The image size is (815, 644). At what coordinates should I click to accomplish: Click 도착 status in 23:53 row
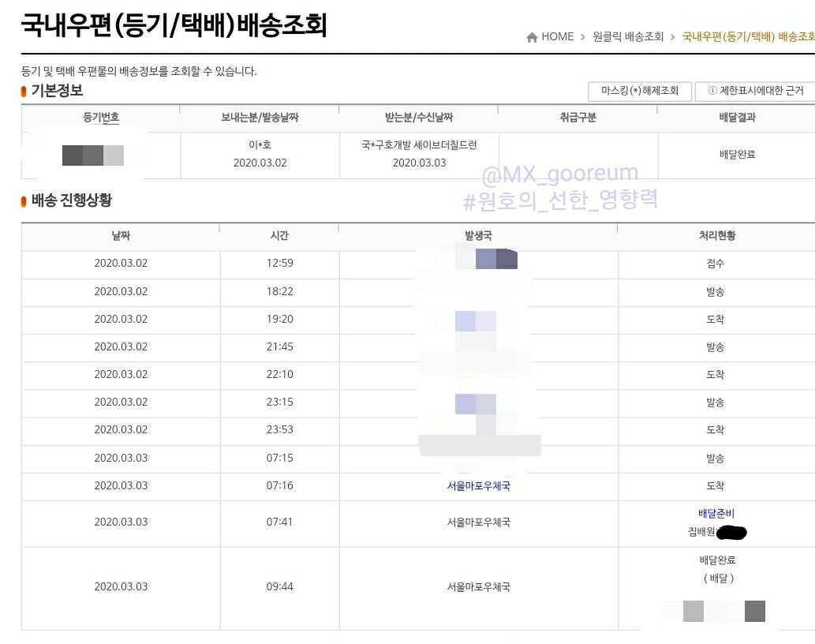716,430
